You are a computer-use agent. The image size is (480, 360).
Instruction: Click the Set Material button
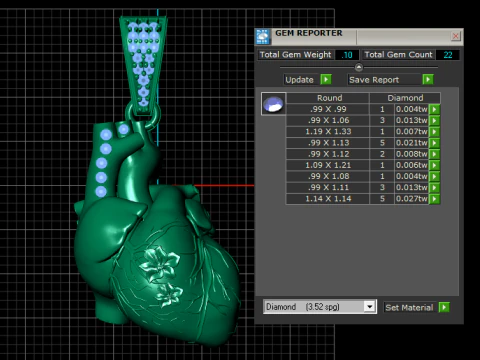[x=409, y=307]
